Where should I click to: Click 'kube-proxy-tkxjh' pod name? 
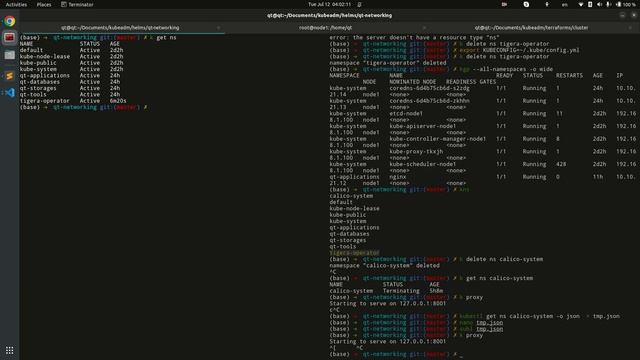coord(416,151)
